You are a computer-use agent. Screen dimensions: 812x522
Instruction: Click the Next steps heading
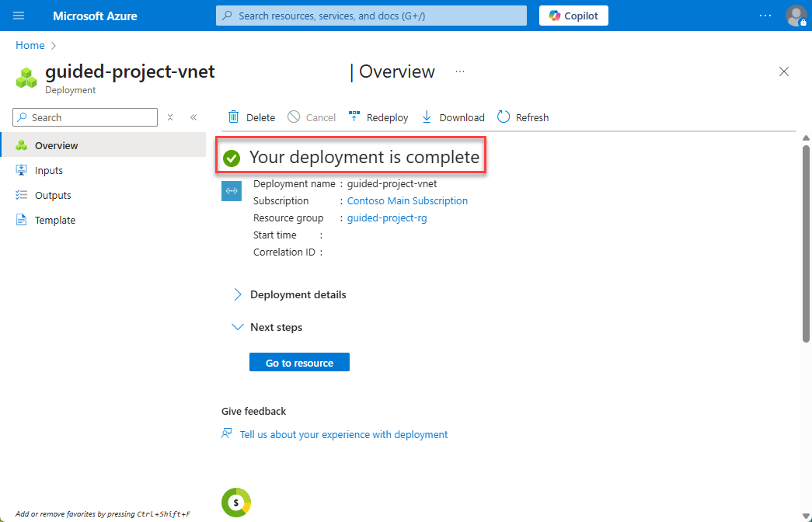tap(276, 327)
